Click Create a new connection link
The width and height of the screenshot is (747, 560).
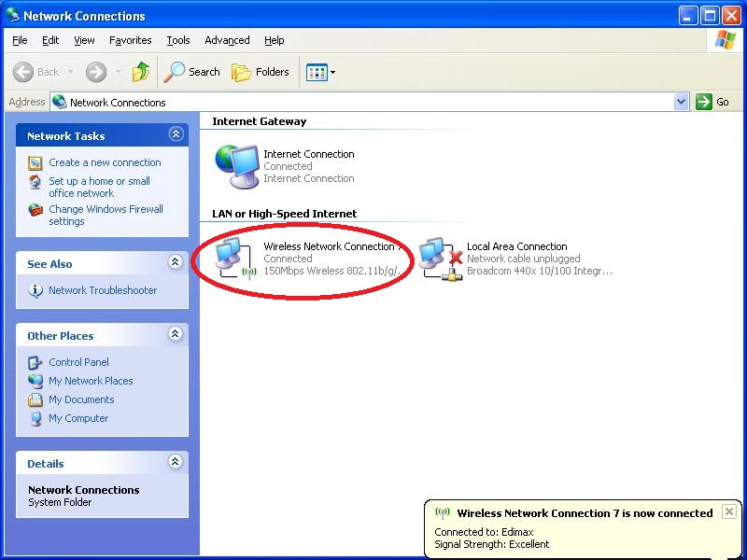(x=105, y=162)
